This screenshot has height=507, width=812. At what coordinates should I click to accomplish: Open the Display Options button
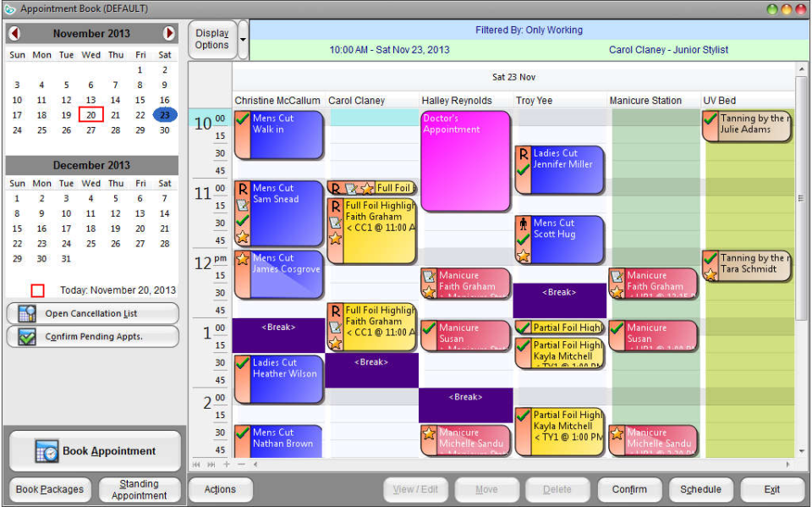212,40
